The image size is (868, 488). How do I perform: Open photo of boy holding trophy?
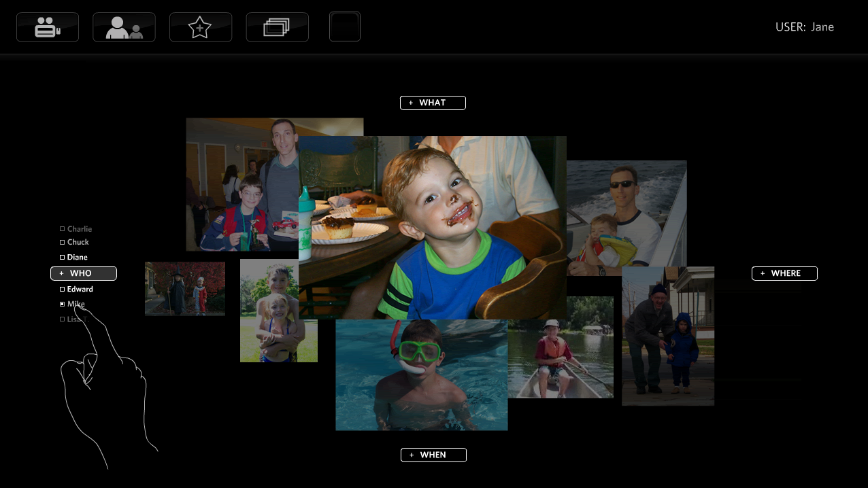click(242, 184)
